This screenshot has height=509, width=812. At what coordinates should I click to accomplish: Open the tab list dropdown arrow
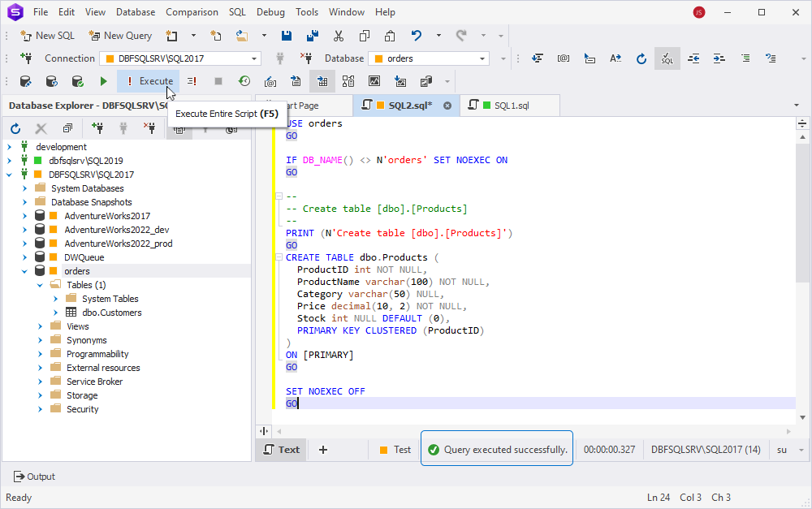[x=797, y=106]
